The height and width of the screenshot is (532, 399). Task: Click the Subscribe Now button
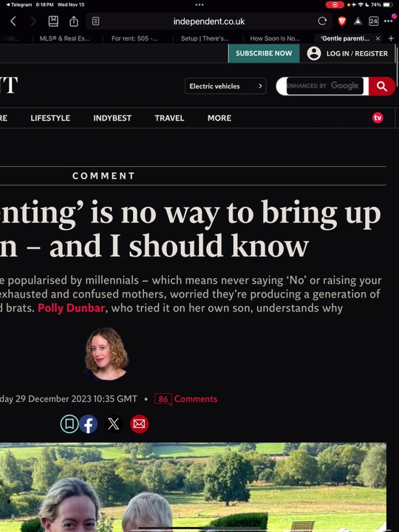tap(264, 53)
